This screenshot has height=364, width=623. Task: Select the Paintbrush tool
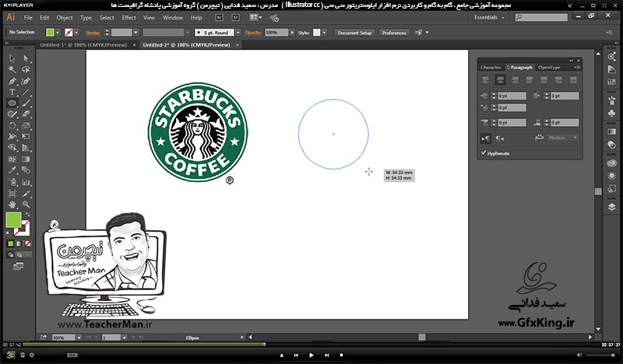[x=26, y=103]
